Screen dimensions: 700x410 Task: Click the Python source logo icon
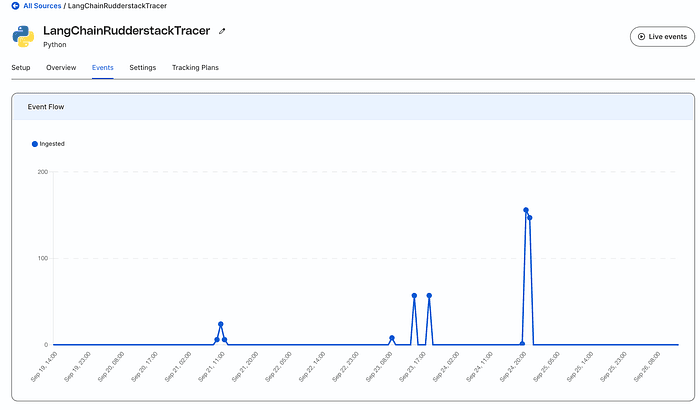tap(23, 36)
